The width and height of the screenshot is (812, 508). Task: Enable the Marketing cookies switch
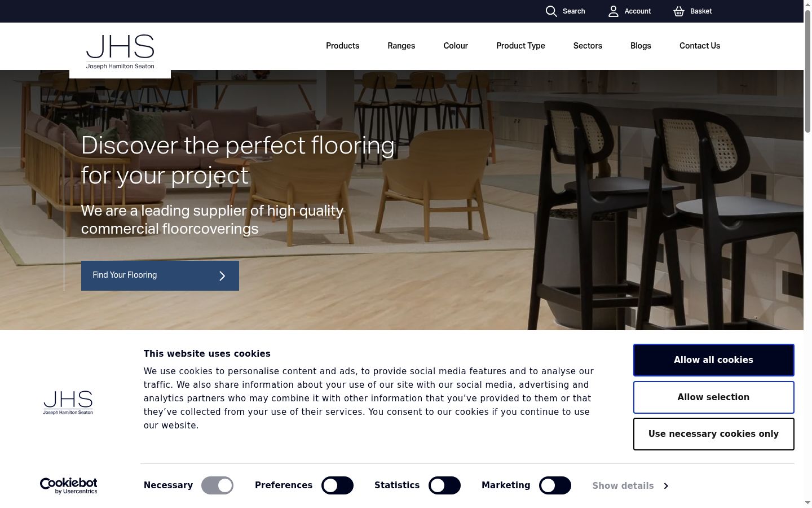pyautogui.click(x=555, y=485)
